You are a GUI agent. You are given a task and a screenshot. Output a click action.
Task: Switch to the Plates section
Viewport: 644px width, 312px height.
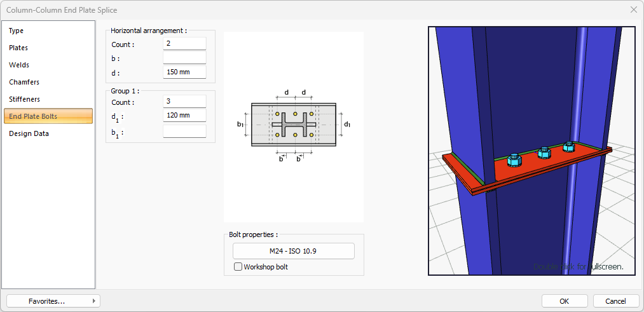[18, 48]
